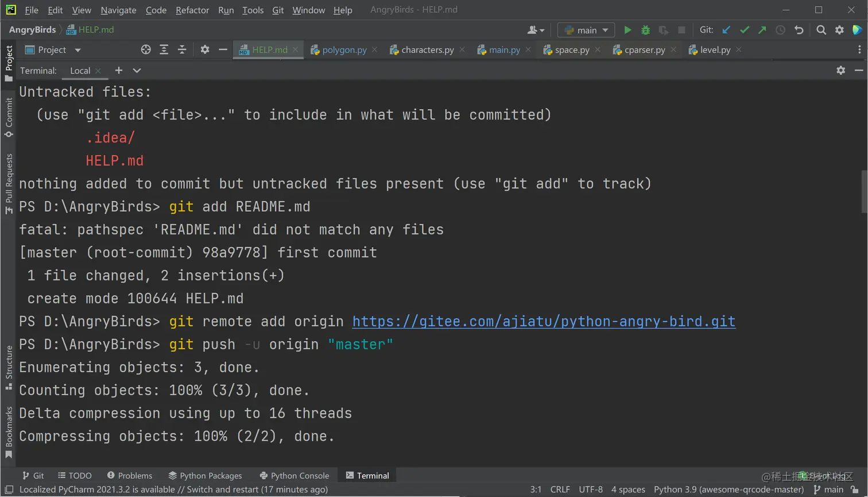Switch the Python 3.9 interpreter in the status bar

click(x=728, y=490)
